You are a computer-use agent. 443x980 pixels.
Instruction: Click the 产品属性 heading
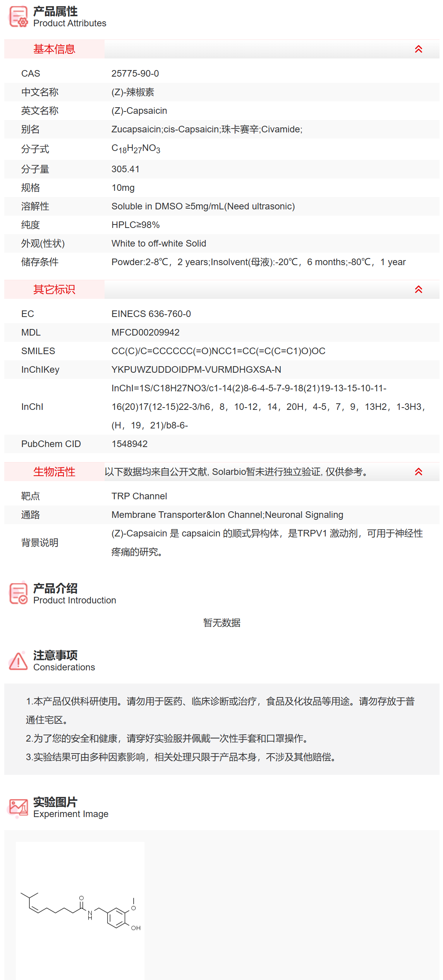55,12
